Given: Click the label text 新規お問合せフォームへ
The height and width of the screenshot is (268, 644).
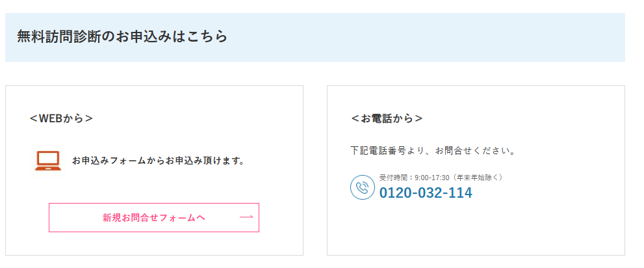Looking at the screenshot, I should pyautogui.click(x=154, y=217).
